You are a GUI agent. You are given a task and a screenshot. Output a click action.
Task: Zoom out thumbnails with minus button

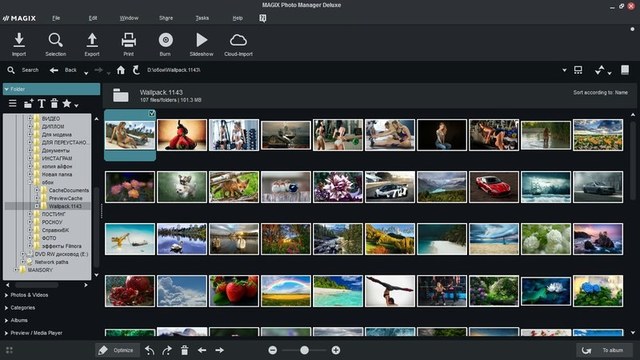coord(273,350)
